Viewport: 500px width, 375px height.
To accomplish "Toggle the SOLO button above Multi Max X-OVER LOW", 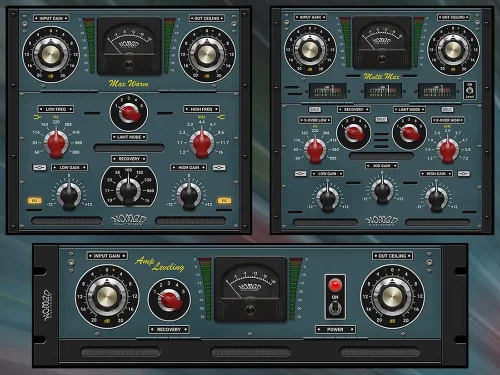I will coord(314,109).
